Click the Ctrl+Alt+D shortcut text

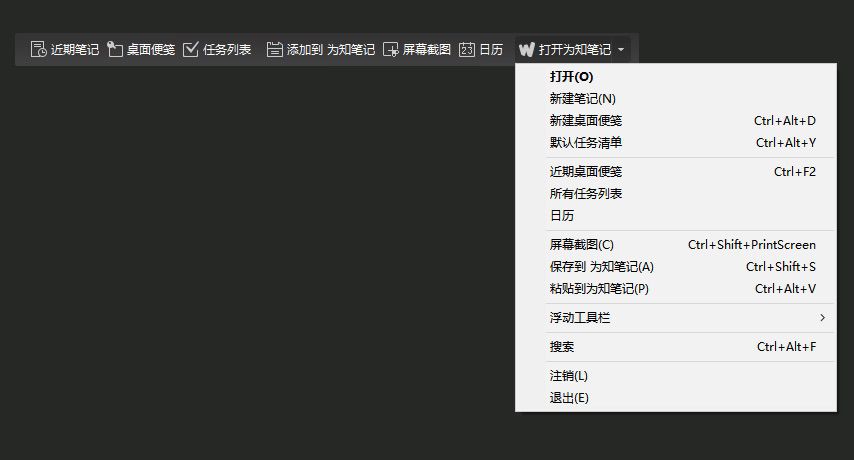point(785,120)
